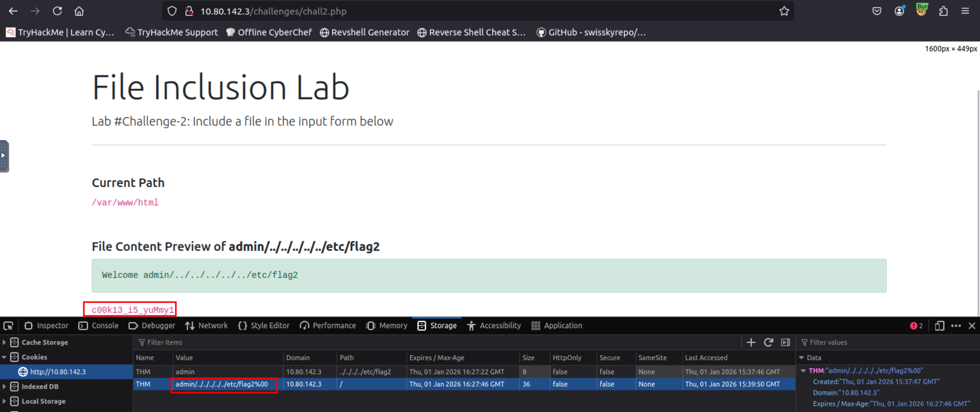This screenshot has width=980, height=412.
Task: Switch to the Network tab
Action: point(207,326)
